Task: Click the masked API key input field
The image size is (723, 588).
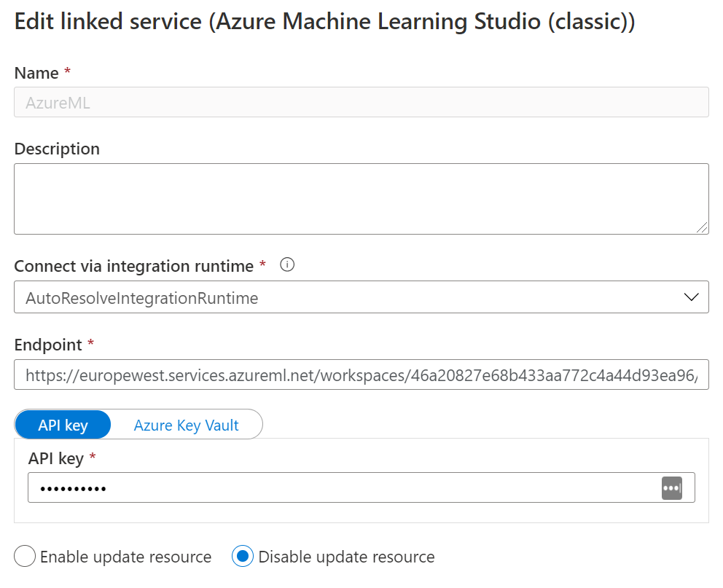Action: [361, 487]
